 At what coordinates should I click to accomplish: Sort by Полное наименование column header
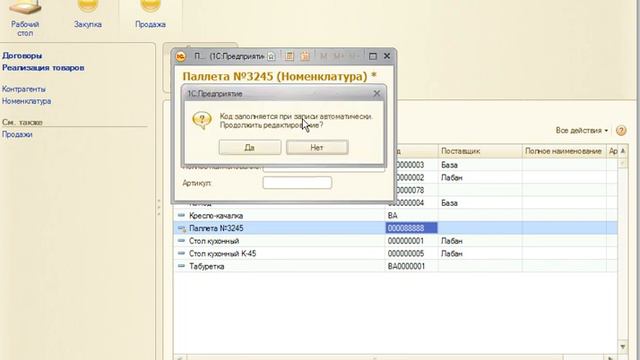coord(564,151)
